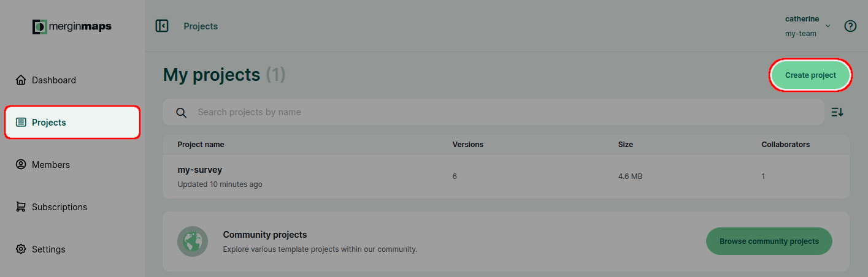The width and height of the screenshot is (868, 277).
Task: Click the Community projects globe icon
Action: click(x=193, y=241)
